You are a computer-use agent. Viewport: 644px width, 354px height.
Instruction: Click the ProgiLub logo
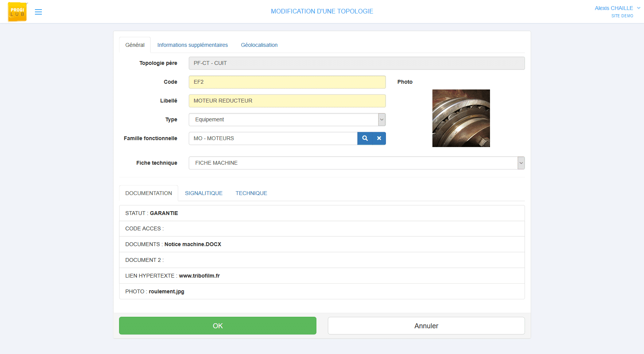coord(17,12)
